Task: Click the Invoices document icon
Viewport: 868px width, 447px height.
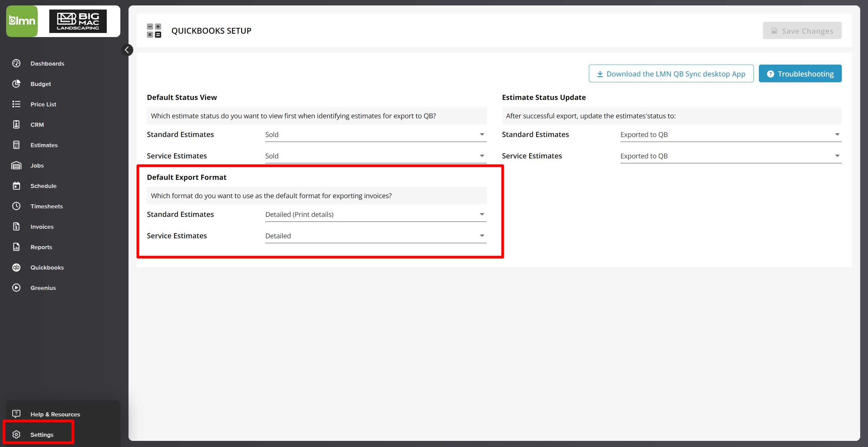Action: pos(16,226)
